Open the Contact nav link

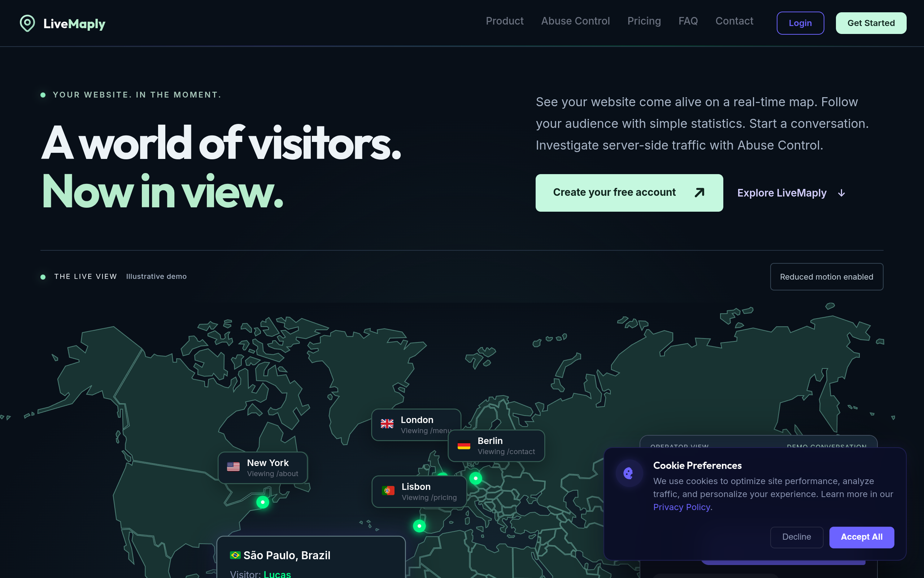pos(734,21)
